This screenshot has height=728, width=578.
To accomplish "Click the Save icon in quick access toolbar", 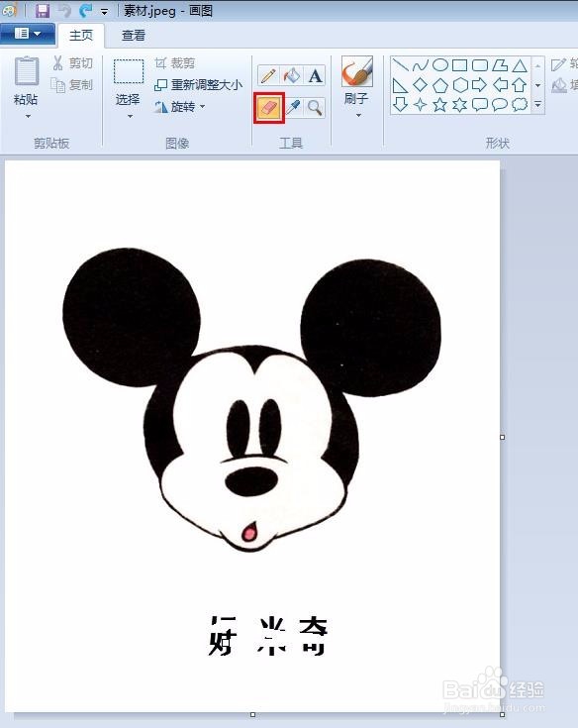I will (x=43, y=10).
